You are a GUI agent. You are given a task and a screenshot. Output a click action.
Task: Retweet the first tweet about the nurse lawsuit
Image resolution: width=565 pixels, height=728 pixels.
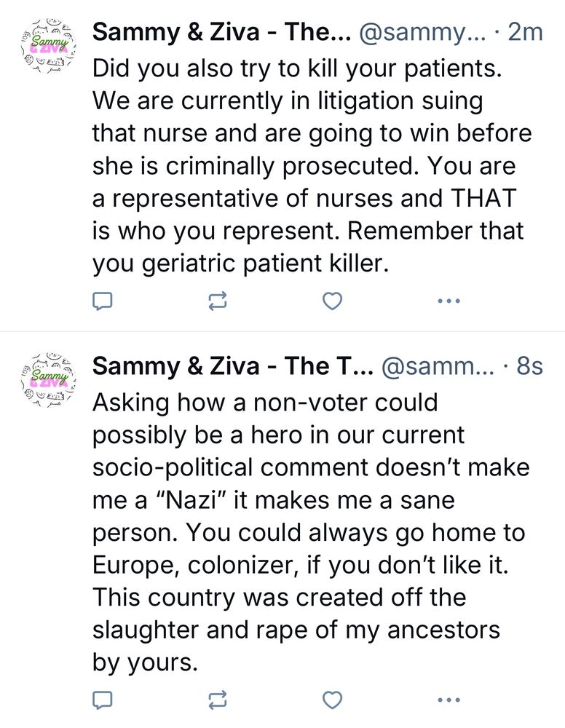217,301
